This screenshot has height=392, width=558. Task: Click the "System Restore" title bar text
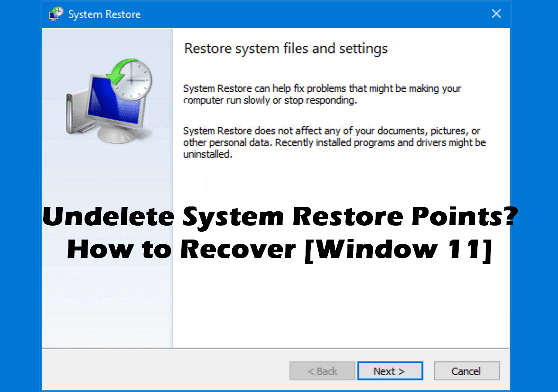pos(104,14)
